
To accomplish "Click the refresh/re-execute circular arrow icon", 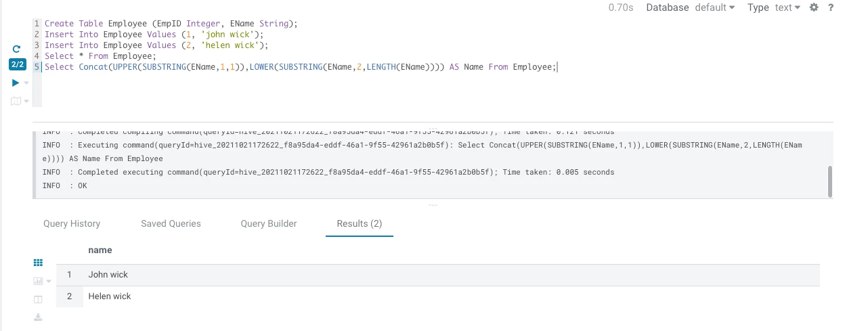I will [x=17, y=49].
